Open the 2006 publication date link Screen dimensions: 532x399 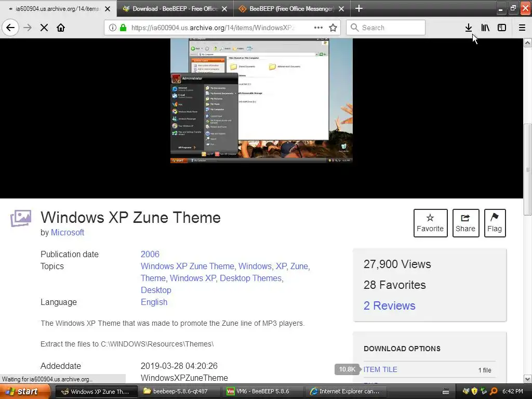coord(150,254)
